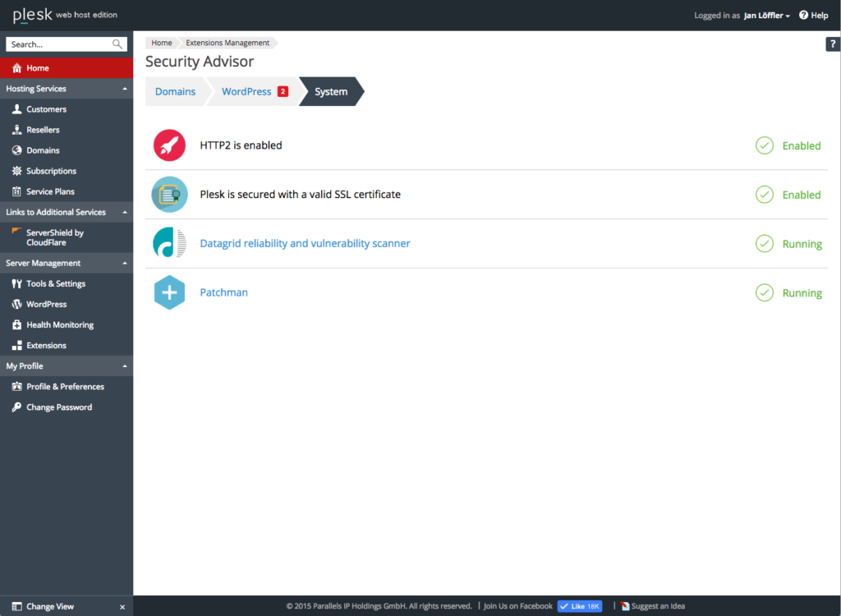Click the HTTP2 rocket icon
The image size is (841, 616).
[x=169, y=145]
